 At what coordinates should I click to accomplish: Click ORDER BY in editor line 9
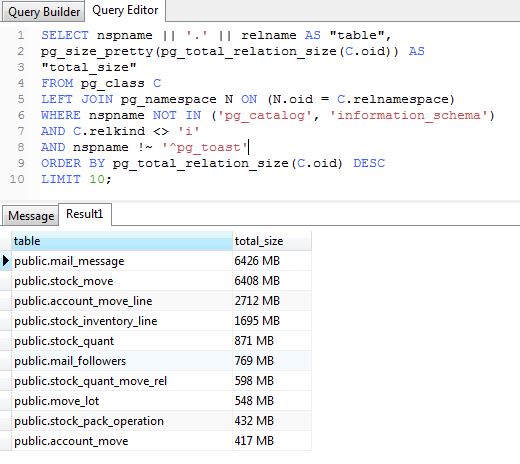[x=73, y=163]
